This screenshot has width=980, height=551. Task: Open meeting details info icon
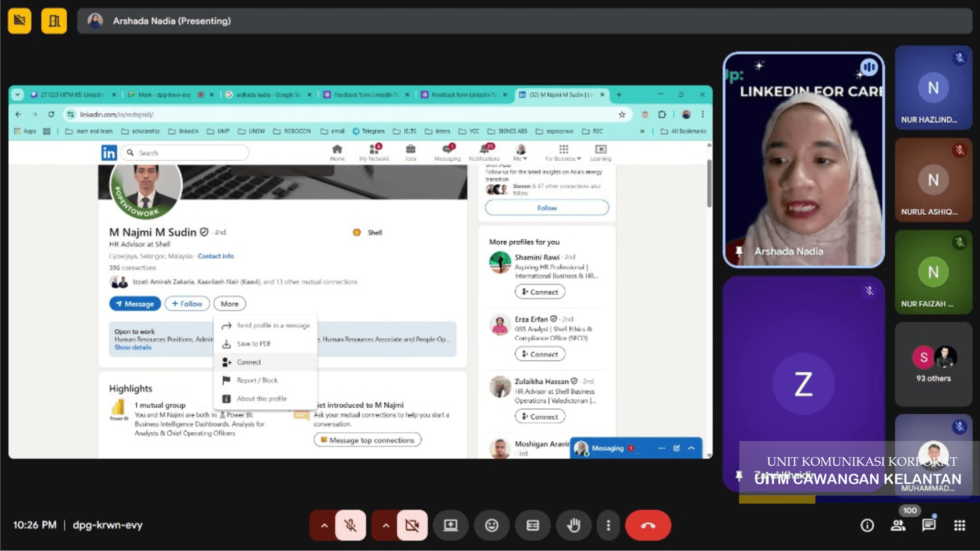867,525
